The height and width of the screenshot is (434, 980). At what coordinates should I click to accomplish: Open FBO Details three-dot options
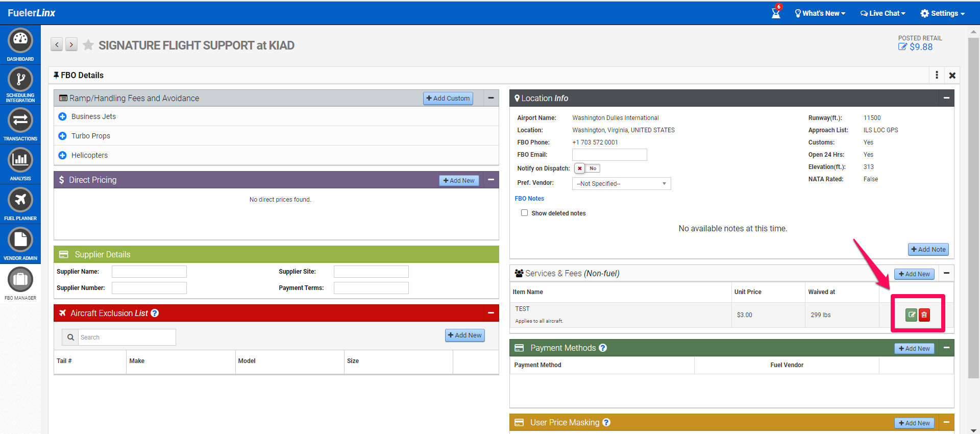(937, 75)
